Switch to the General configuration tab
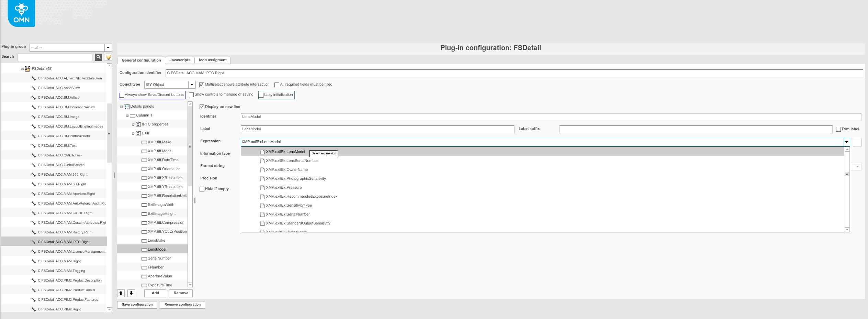This screenshot has height=319, width=868. 141,60
